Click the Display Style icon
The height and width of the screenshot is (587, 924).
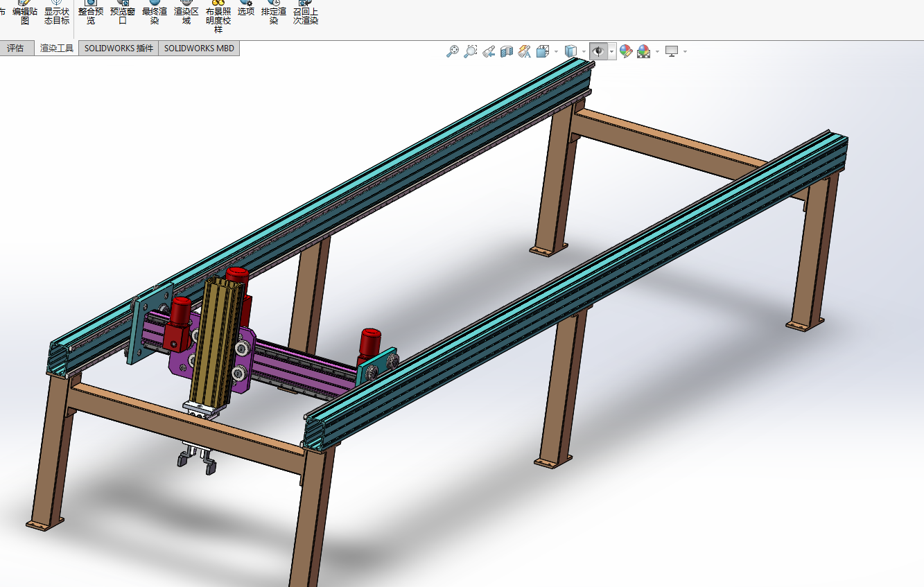[x=570, y=51]
